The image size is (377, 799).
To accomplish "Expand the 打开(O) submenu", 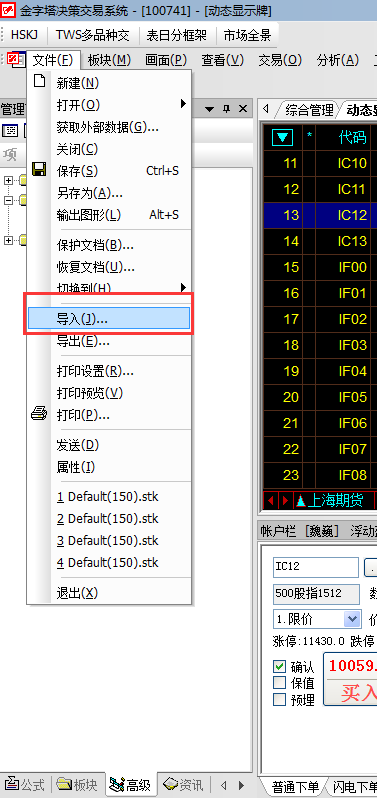I will click(x=109, y=104).
